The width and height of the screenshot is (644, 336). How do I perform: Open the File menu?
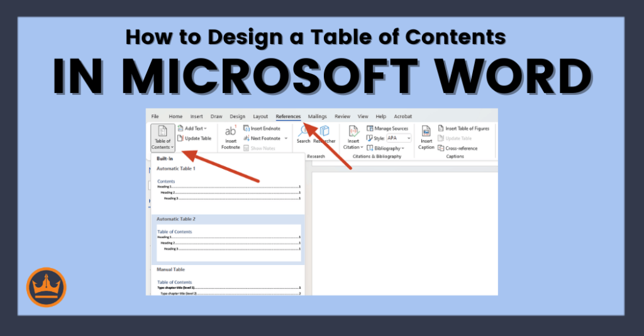[155, 116]
